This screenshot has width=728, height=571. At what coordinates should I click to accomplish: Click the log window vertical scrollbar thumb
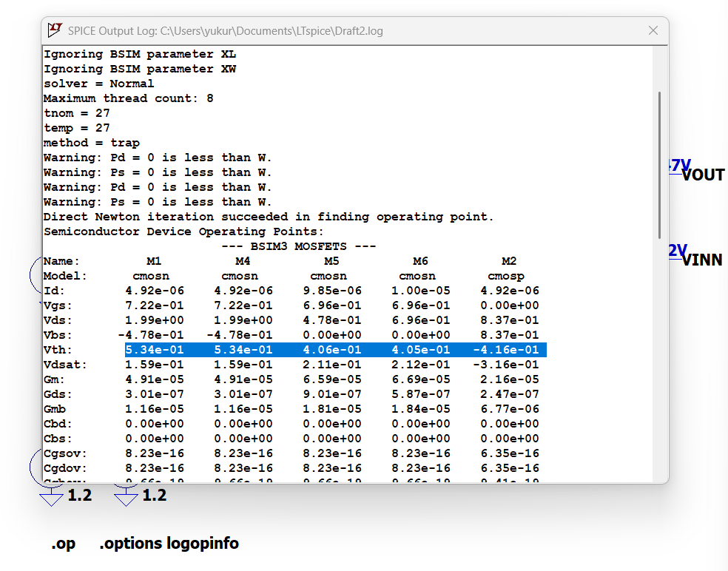pyautogui.click(x=659, y=165)
